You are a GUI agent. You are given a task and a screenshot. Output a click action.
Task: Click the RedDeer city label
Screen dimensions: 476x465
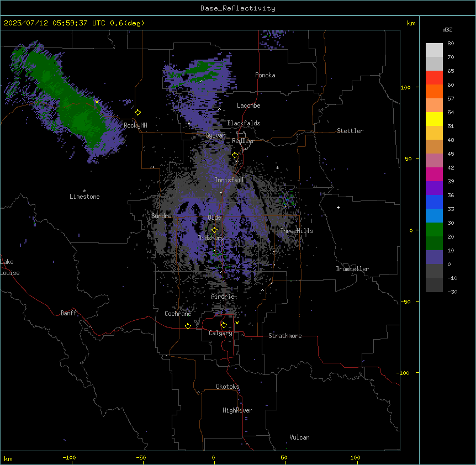[x=243, y=141]
